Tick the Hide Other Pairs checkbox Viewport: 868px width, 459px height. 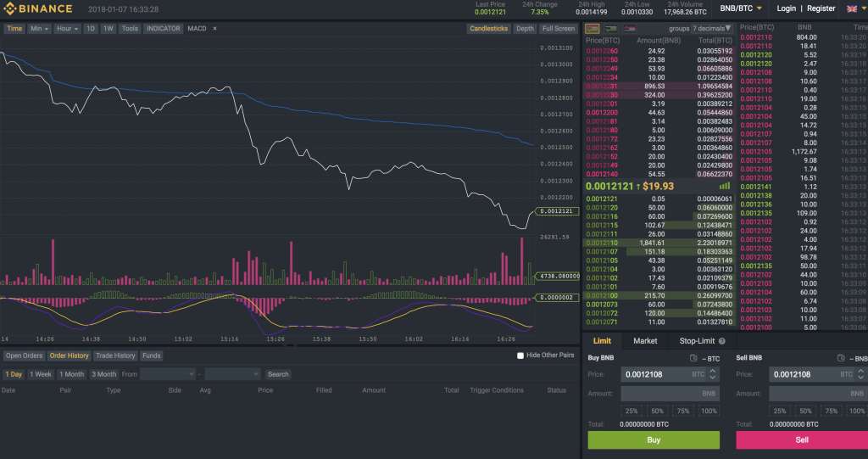(520, 355)
